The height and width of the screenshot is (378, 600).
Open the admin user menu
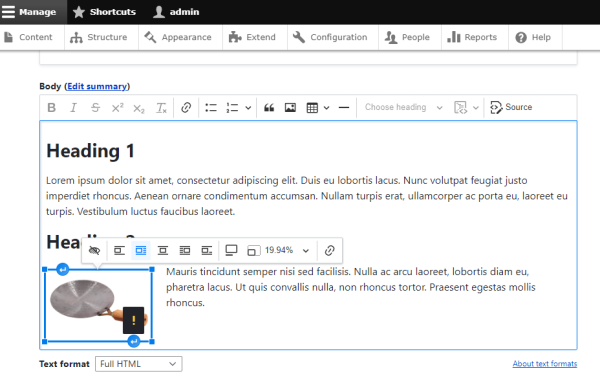coord(176,12)
